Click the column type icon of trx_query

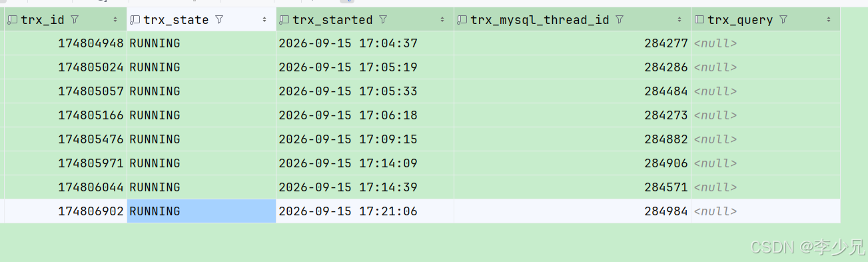[x=699, y=20]
